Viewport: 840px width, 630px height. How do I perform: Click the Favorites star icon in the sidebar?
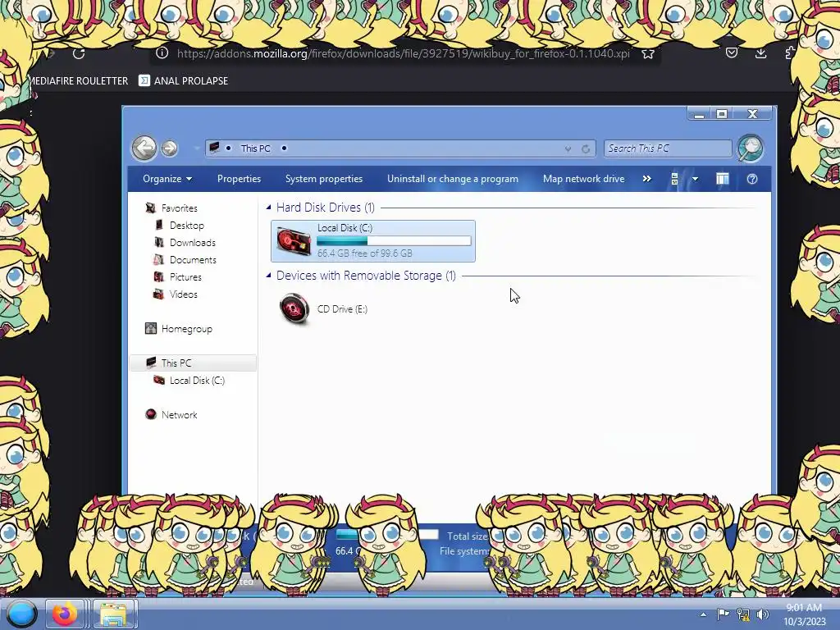[151, 208]
